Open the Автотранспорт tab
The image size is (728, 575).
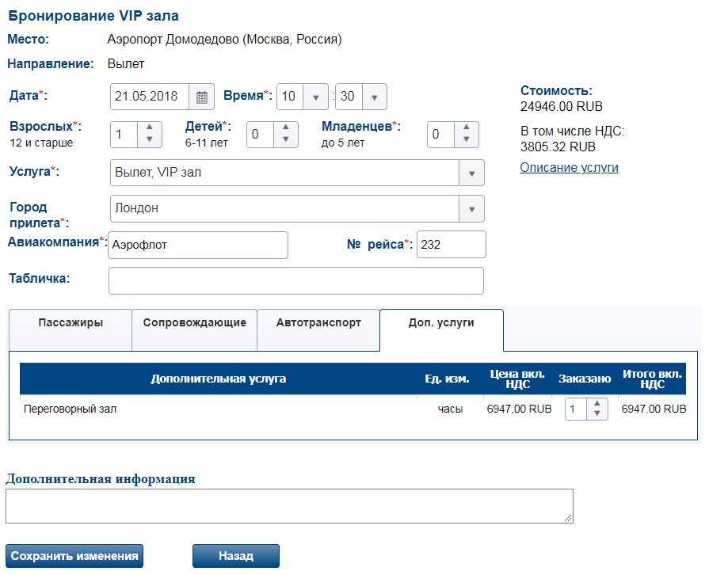318,323
